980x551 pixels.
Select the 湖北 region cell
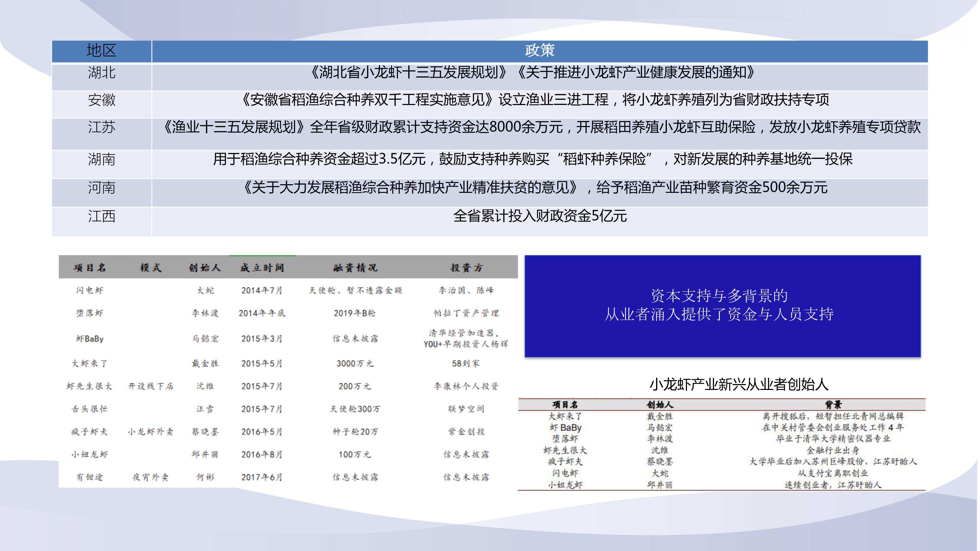click(x=101, y=73)
